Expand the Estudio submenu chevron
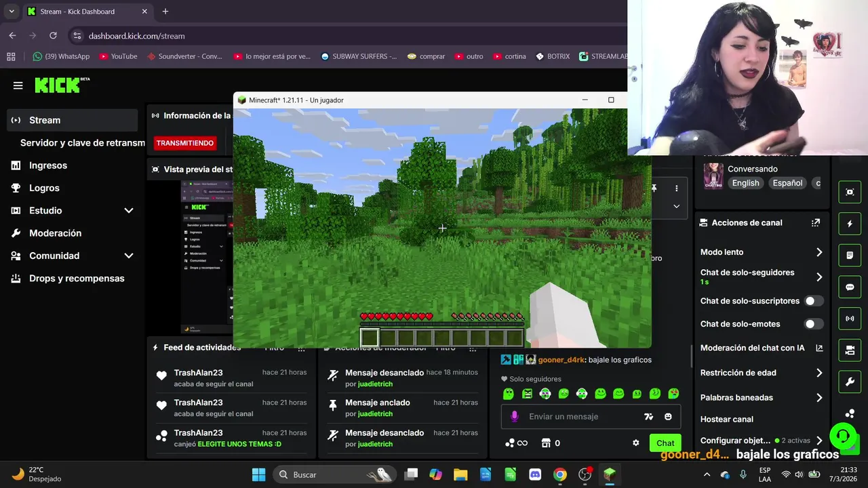This screenshot has width=868, height=488. tap(129, 211)
